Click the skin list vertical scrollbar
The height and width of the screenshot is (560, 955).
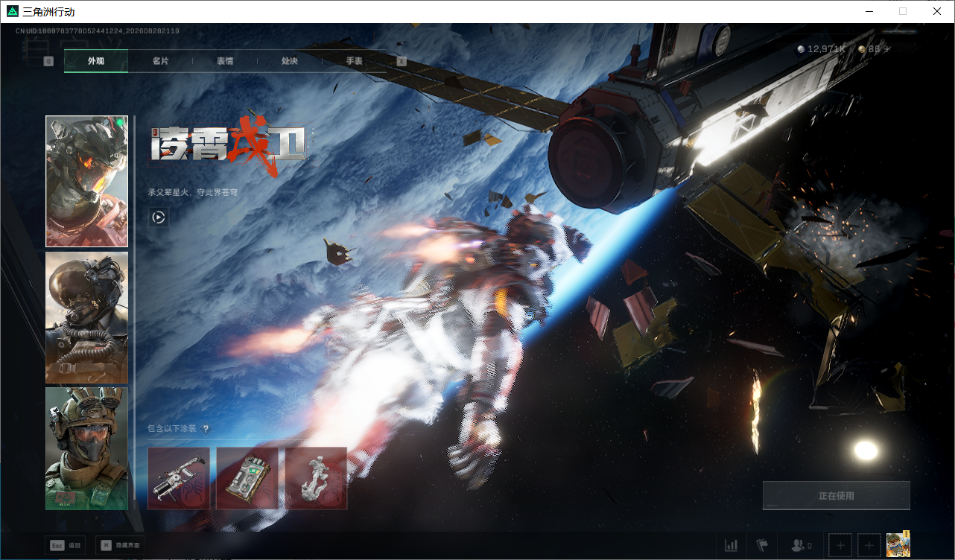tap(134, 307)
